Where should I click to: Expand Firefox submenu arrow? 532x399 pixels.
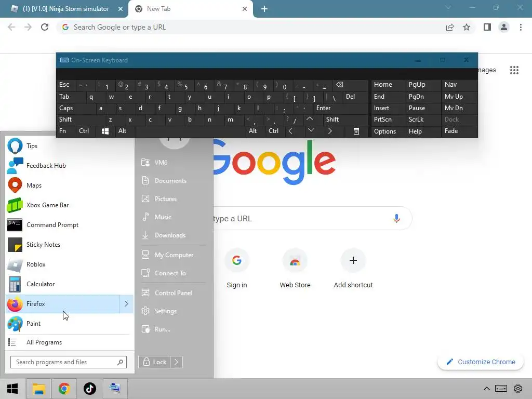[126, 303]
